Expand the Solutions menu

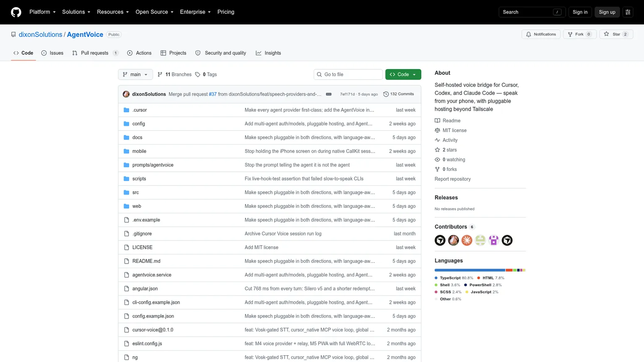[x=76, y=12]
